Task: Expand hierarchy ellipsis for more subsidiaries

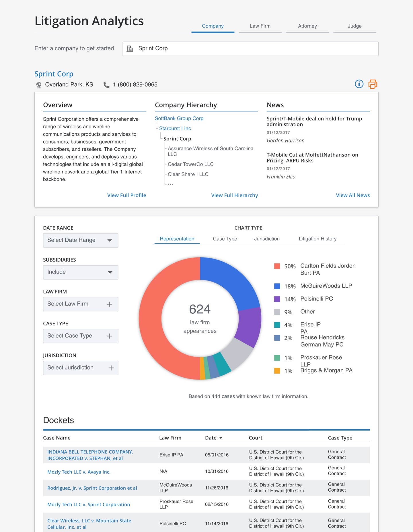Action: (x=170, y=184)
